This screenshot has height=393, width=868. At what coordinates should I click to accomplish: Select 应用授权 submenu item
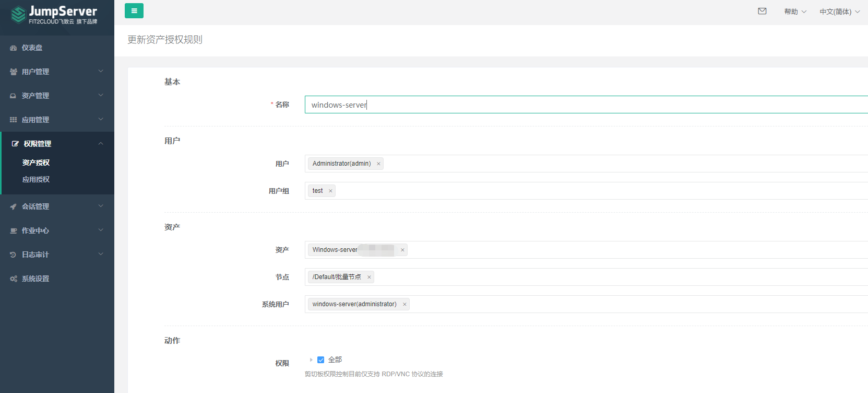(36, 179)
